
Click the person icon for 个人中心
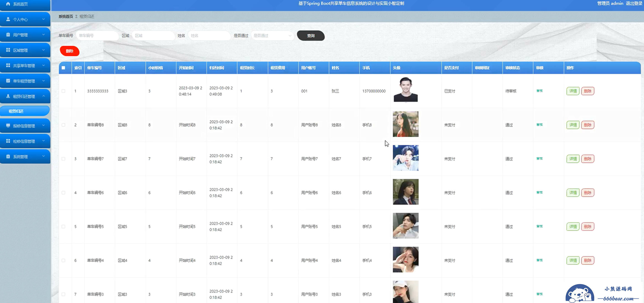[8, 19]
